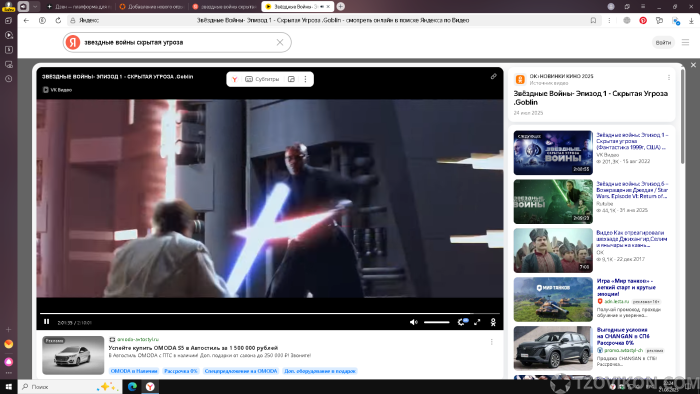The width and height of the screenshot is (700, 394).
Task: Click the Войти login button
Action: (663, 42)
